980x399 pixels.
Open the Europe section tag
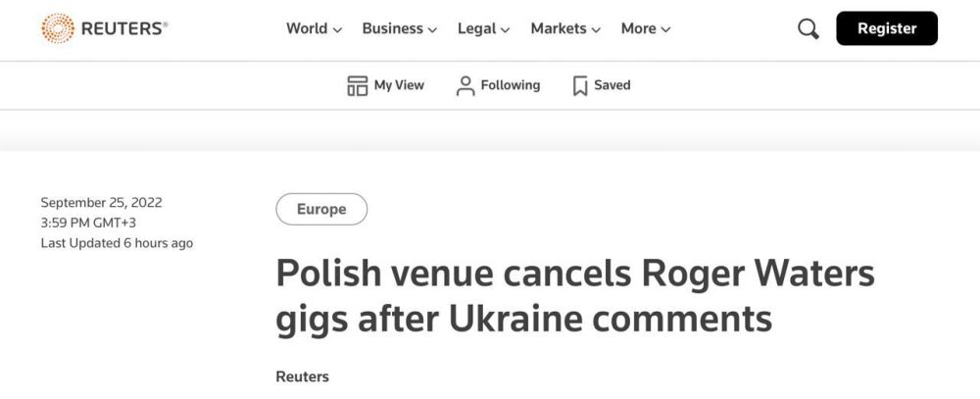(321, 209)
